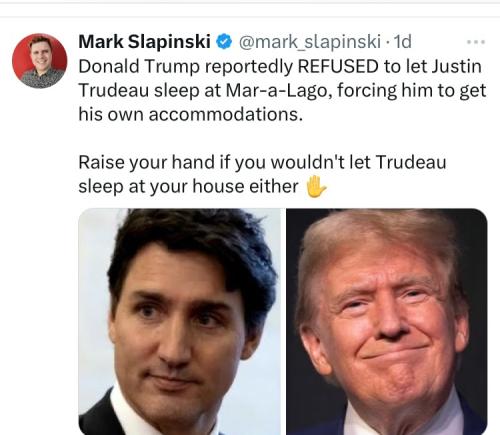
Task: Click the horizontal separator above the tweet
Action: 250,17
